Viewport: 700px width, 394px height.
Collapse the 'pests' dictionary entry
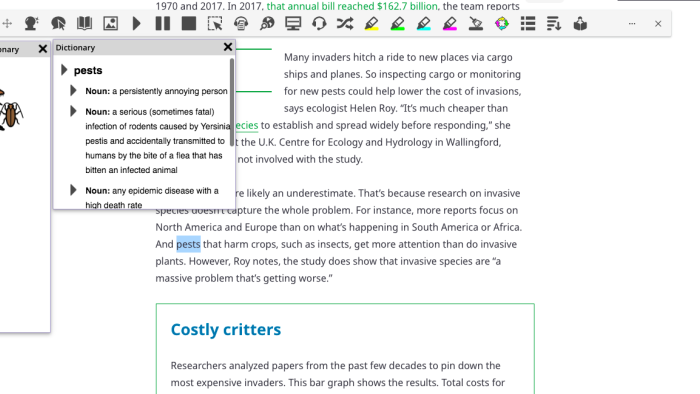(x=64, y=70)
